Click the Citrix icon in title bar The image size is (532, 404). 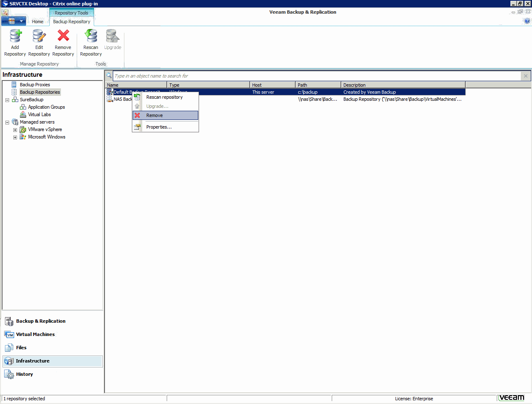click(5, 4)
